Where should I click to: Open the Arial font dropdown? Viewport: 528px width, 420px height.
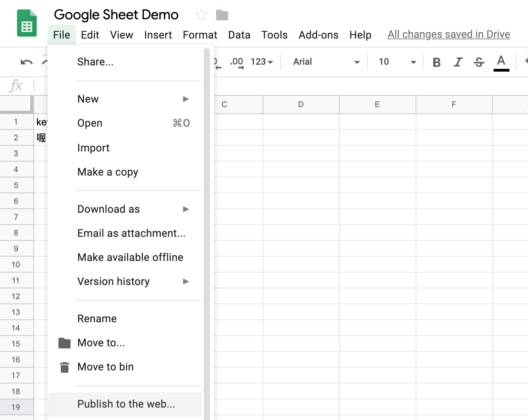click(x=326, y=62)
